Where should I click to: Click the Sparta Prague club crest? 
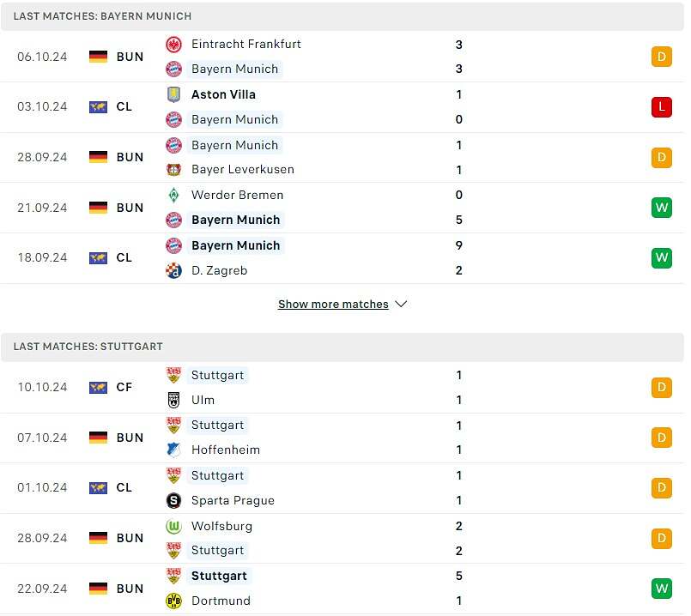(174, 500)
